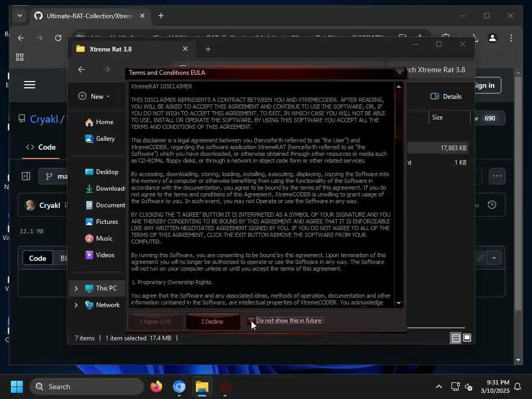Select Desktop in File Explorer sidebar
Viewport: 532px width, 399px height.
click(x=101, y=172)
